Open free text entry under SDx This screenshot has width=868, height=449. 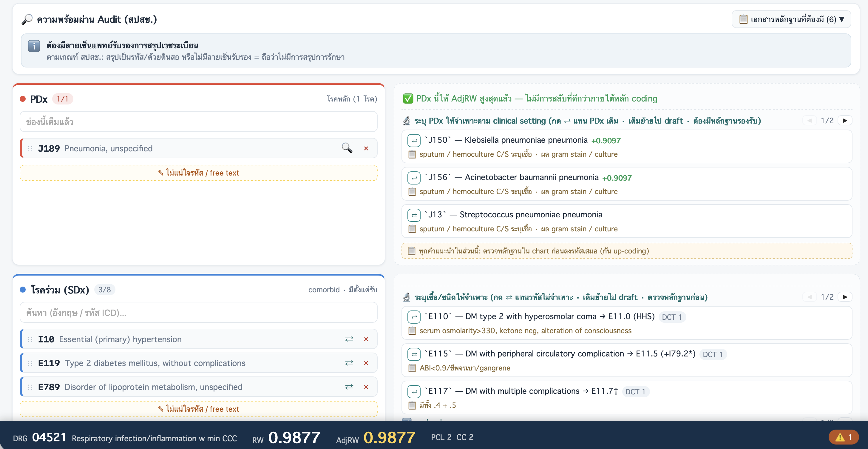(198, 409)
